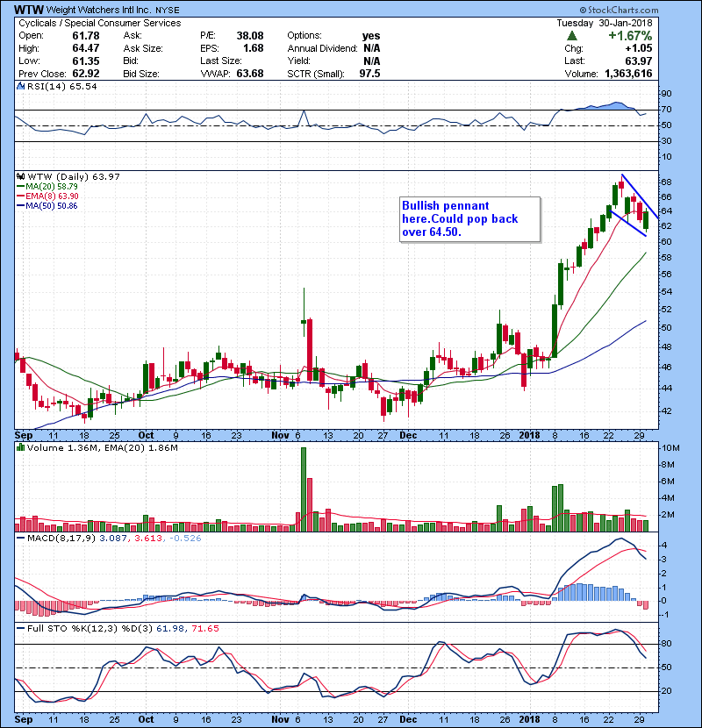702x728 pixels.
Task: Click the P/E value 38.08
Action: (250, 36)
